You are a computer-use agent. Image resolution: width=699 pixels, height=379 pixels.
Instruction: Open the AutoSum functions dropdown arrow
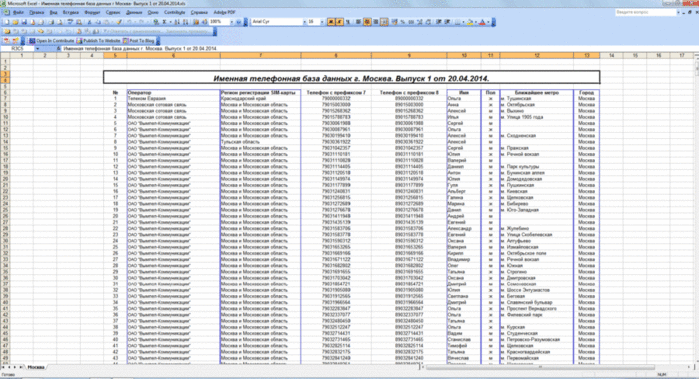[x=170, y=22]
